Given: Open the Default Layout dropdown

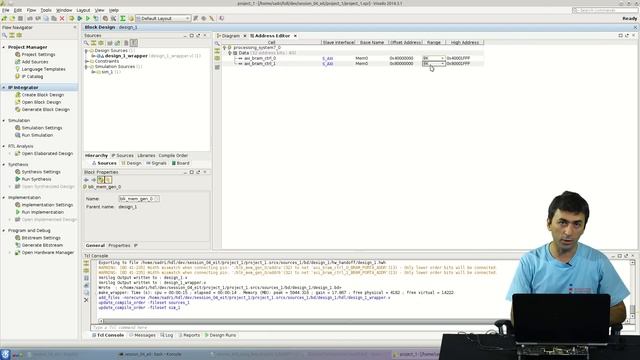Looking at the screenshot, I should click(x=163, y=18).
